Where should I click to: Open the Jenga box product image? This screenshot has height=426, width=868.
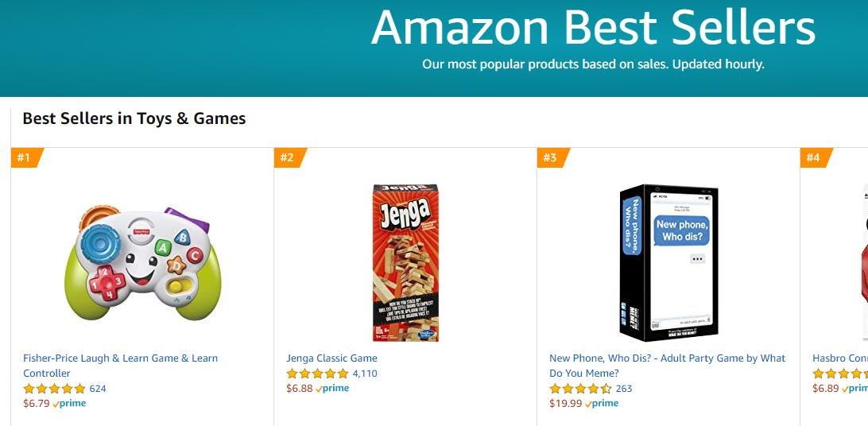click(405, 262)
